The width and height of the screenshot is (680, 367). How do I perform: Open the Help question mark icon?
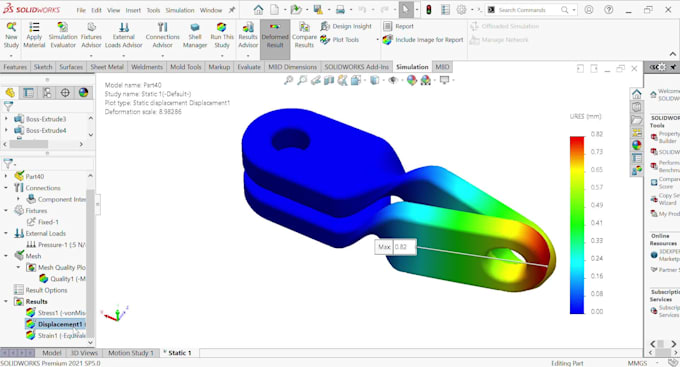(609, 10)
